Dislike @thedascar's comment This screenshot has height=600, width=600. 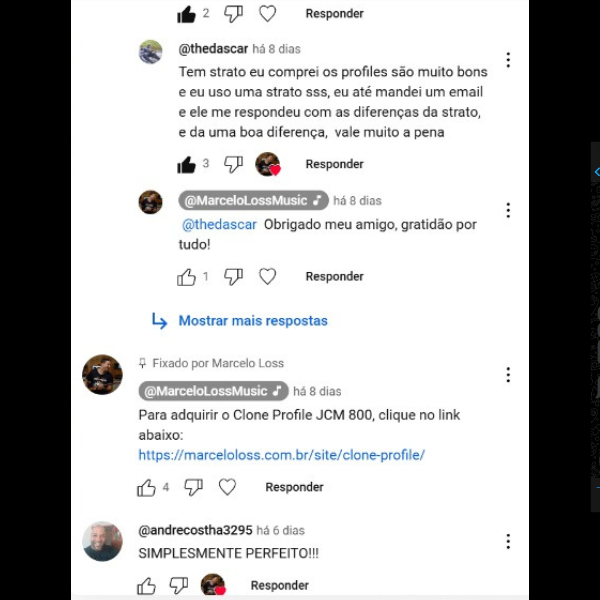(x=233, y=165)
